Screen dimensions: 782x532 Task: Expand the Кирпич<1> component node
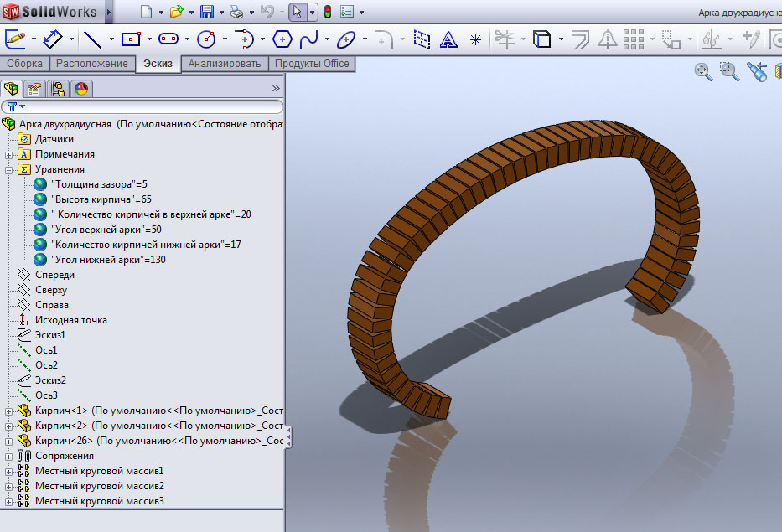[x=9, y=411]
